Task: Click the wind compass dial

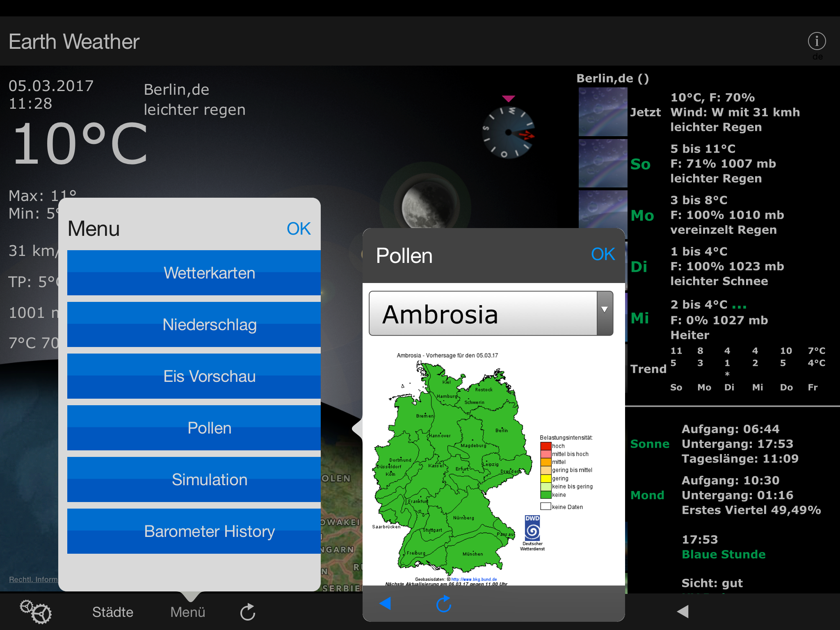Action: (508, 132)
